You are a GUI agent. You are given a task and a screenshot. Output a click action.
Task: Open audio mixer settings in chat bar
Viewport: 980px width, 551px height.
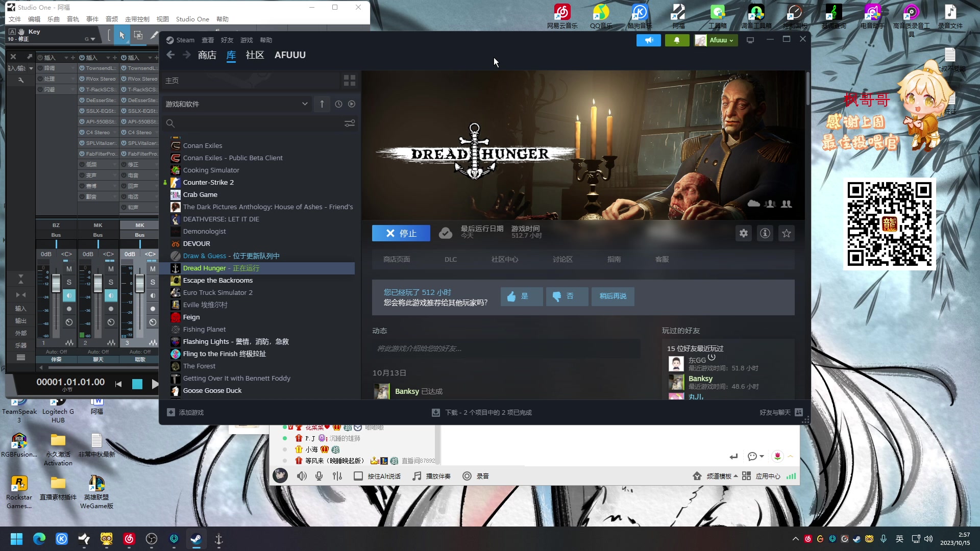(x=337, y=476)
